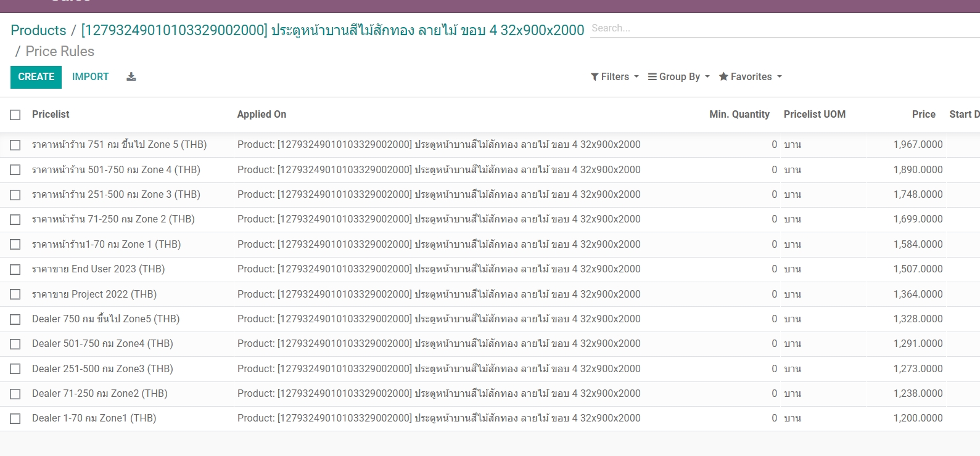This screenshot has height=456, width=980.
Task: Click into the Search field
Action: pyautogui.click(x=783, y=28)
